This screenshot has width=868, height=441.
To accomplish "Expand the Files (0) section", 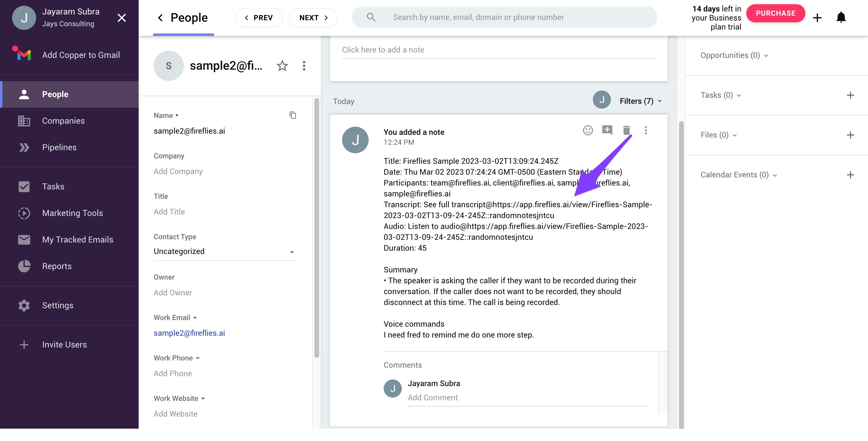I will click(719, 135).
